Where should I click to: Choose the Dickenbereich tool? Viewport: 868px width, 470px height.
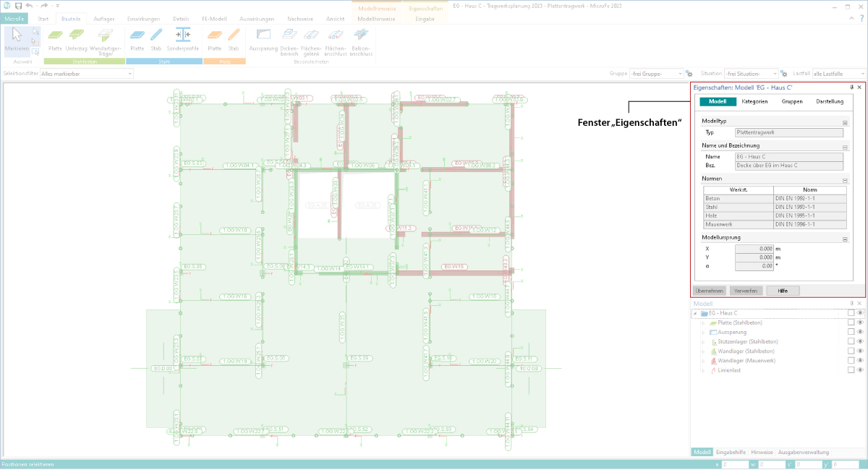[289, 40]
